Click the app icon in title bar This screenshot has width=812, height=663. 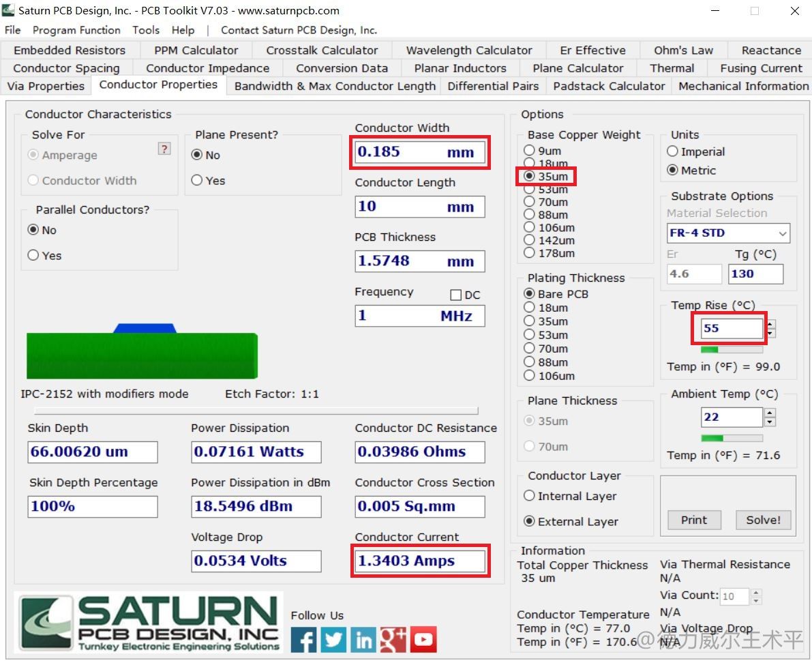(x=8, y=11)
